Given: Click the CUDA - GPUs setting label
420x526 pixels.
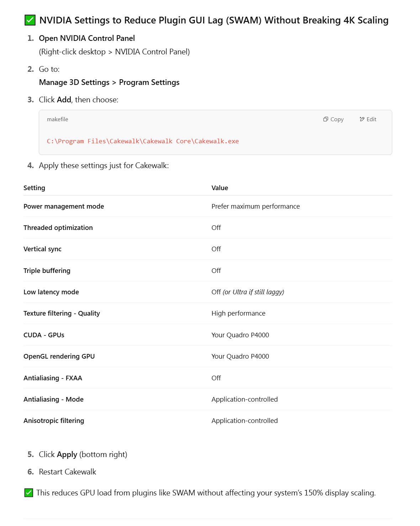Looking at the screenshot, I should [44, 335].
